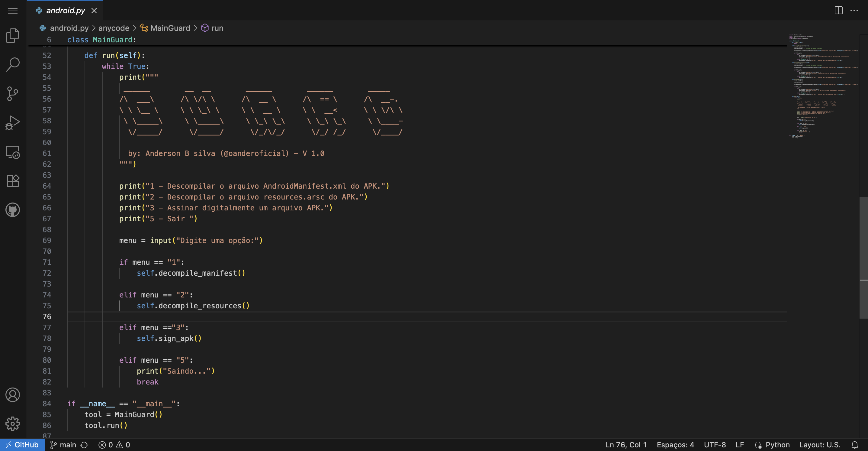The height and width of the screenshot is (451, 868).
Task: Toggle notifications bell in status bar
Action: (x=855, y=445)
